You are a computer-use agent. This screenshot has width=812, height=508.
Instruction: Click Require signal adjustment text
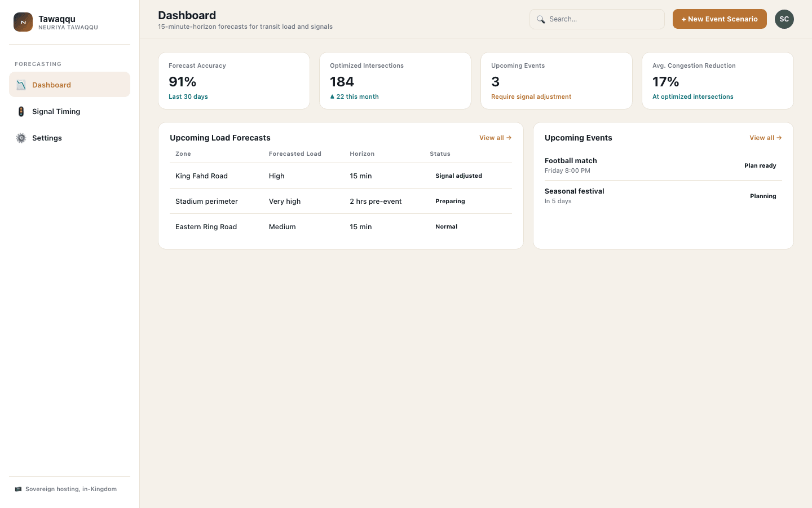click(x=531, y=97)
